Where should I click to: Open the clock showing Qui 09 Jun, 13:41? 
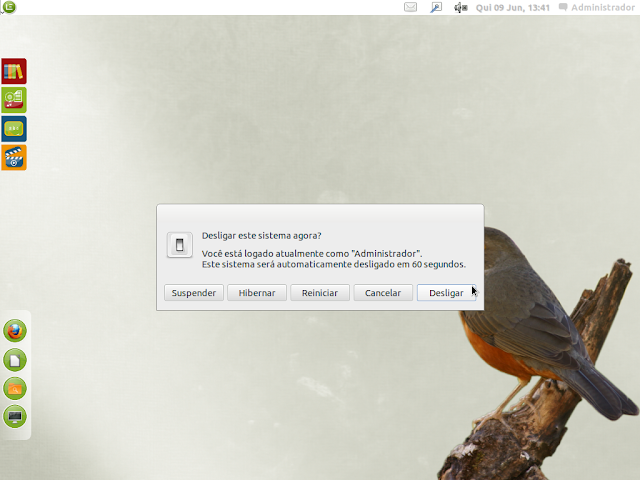pos(513,7)
